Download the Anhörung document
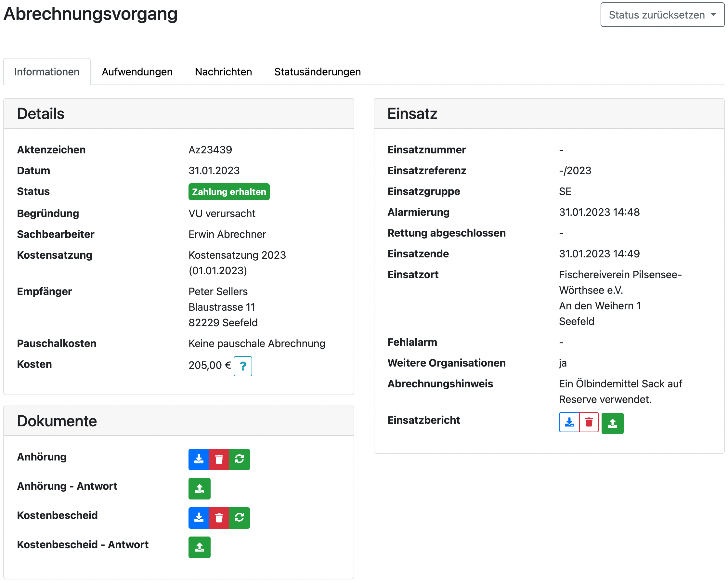Viewport: 728px width, 583px height. tap(199, 460)
